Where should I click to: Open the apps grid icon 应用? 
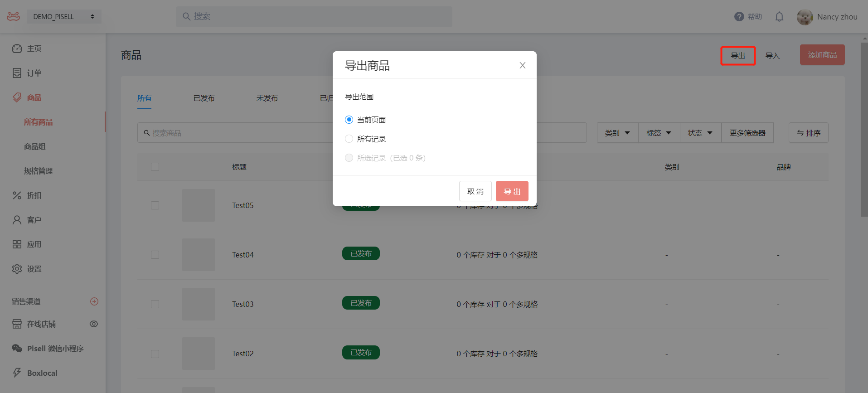[17, 244]
